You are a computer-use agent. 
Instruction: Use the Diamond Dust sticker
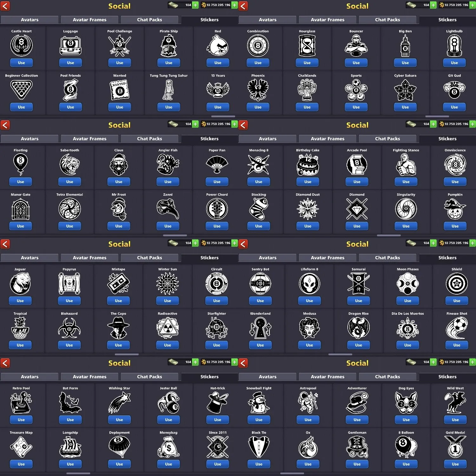308,226
